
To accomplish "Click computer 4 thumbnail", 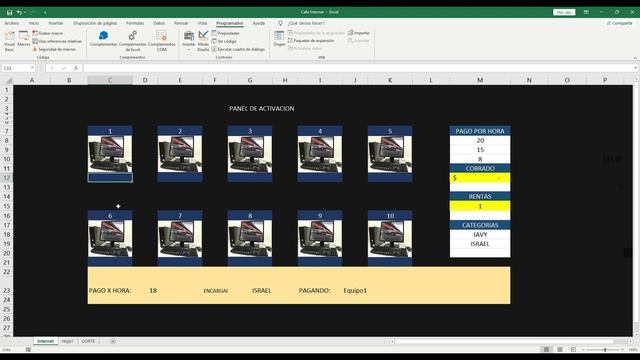I will [x=320, y=154].
